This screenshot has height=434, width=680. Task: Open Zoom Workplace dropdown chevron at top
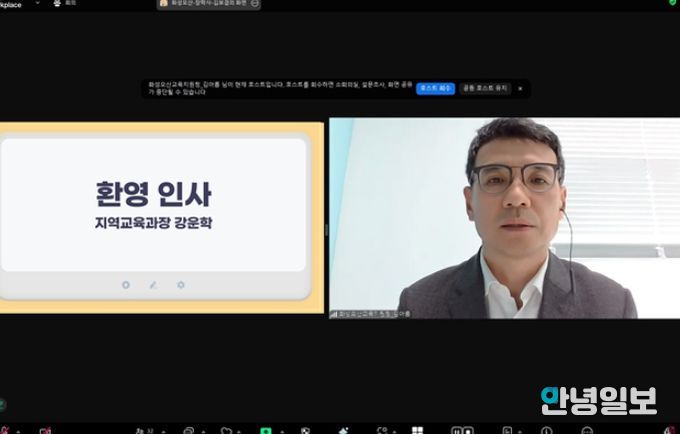tap(37, 3)
